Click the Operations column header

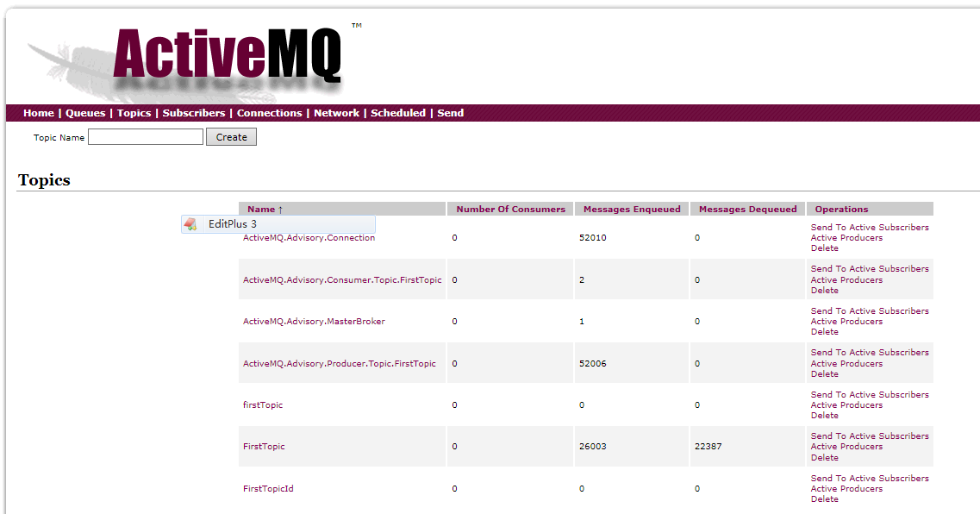(x=841, y=210)
